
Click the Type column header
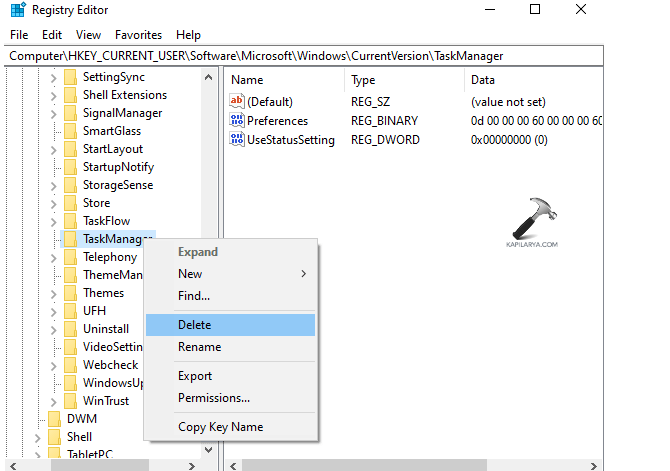(x=363, y=80)
